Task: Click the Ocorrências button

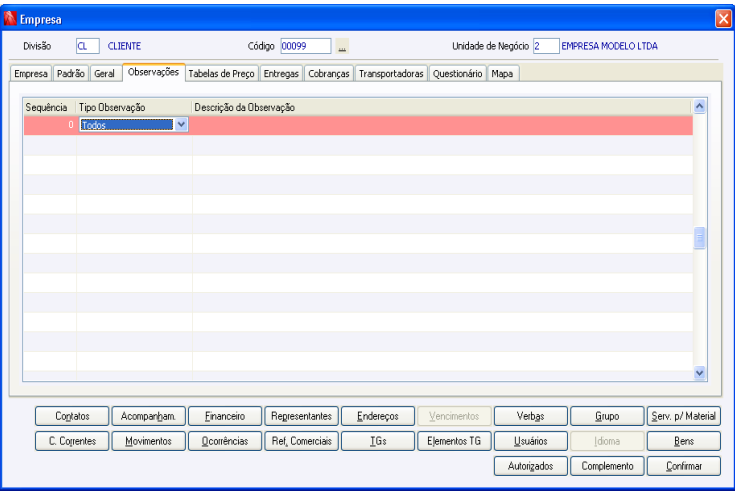Action: [225, 441]
